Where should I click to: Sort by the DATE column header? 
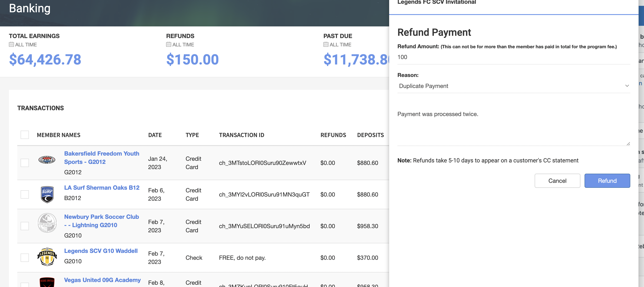tap(155, 135)
